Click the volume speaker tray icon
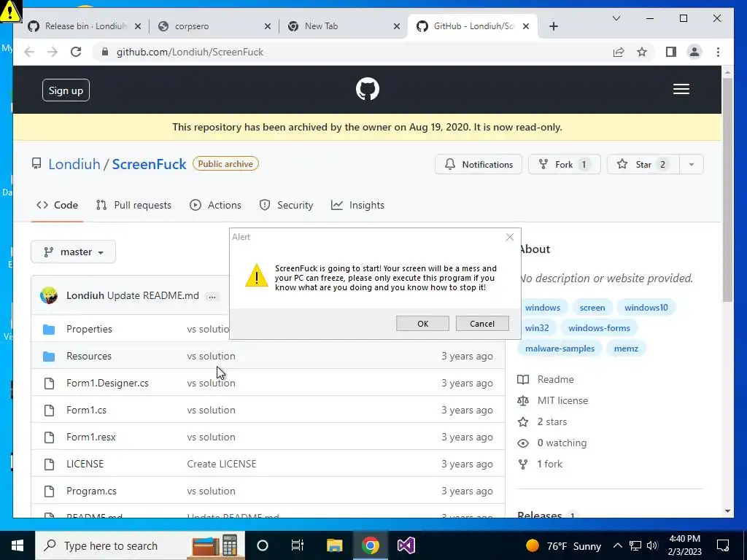Image resolution: width=747 pixels, height=560 pixels. pyautogui.click(x=652, y=545)
